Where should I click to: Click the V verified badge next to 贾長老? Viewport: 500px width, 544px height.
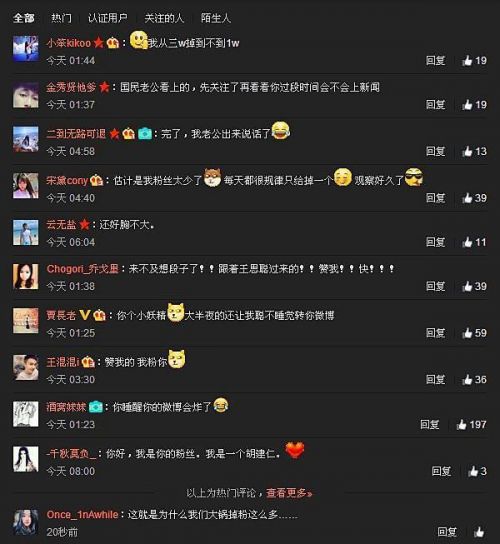(85, 315)
